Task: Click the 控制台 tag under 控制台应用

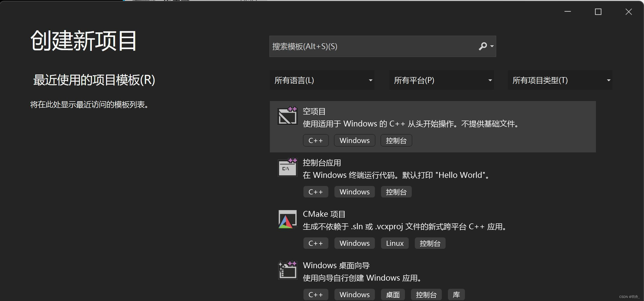Action: tap(396, 192)
